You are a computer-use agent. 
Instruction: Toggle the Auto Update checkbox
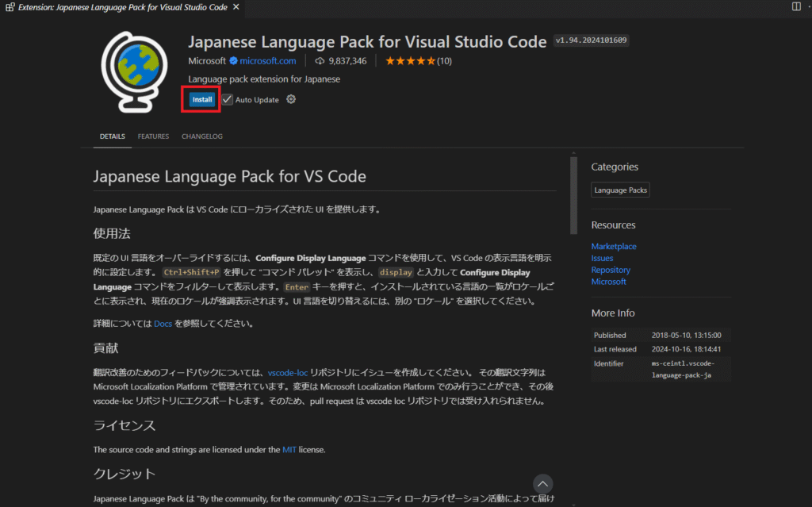tap(228, 100)
